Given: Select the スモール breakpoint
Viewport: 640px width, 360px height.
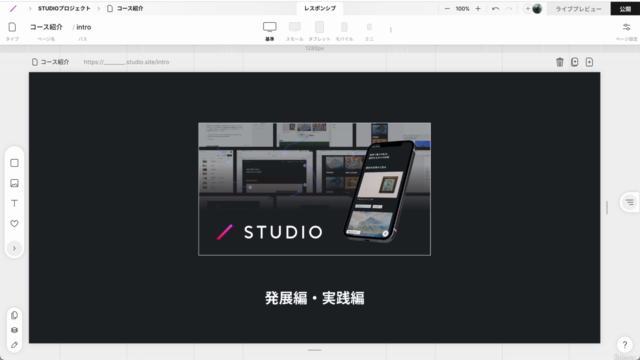Looking at the screenshot, I should pos(295,31).
